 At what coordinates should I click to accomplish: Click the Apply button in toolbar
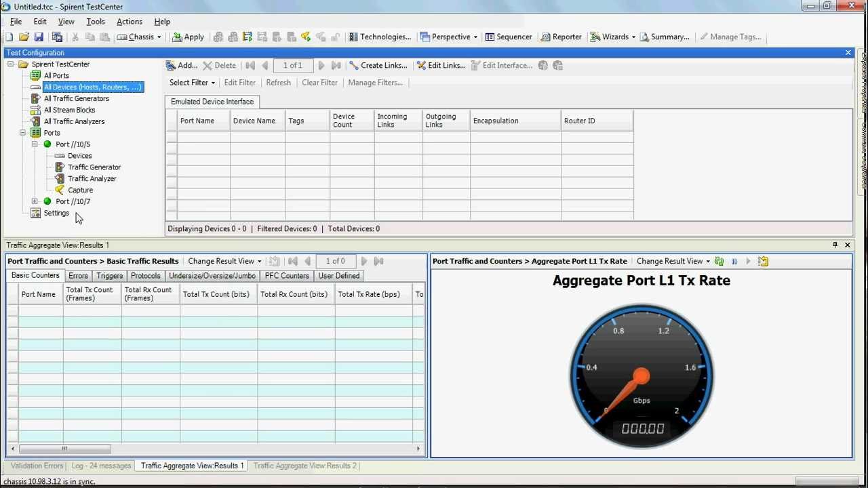pos(188,37)
